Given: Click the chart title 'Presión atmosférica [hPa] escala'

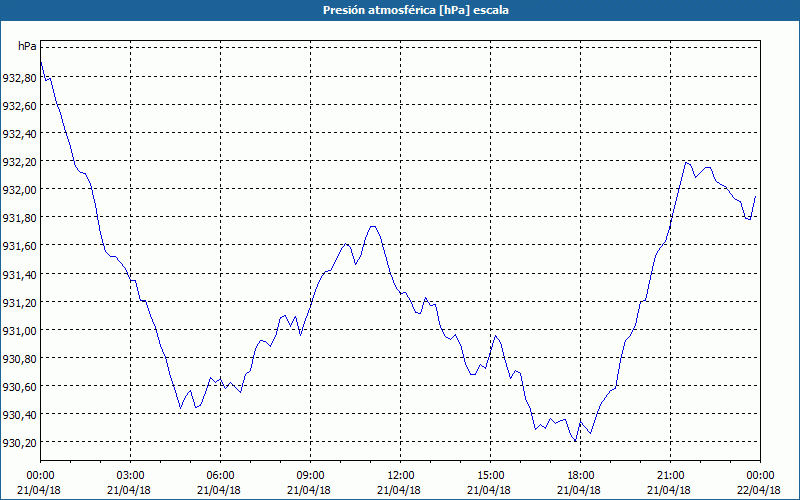Looking at the screenshot, I should click(x=415, y=10).
